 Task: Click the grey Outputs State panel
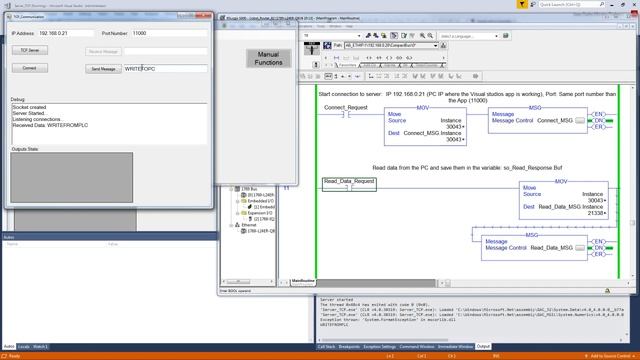pos(71,177)
